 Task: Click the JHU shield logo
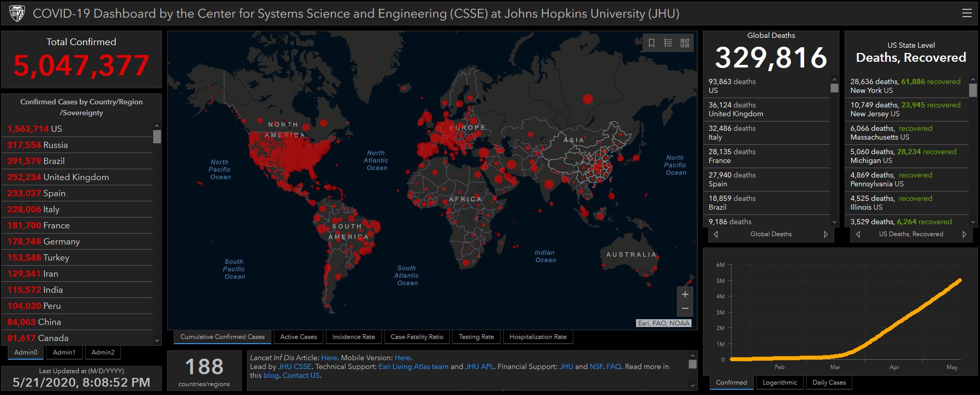tap(17, 13)
